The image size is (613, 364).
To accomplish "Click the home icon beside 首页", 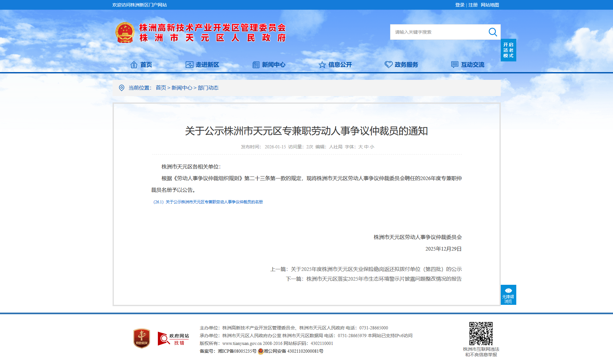I will point(134,65).
